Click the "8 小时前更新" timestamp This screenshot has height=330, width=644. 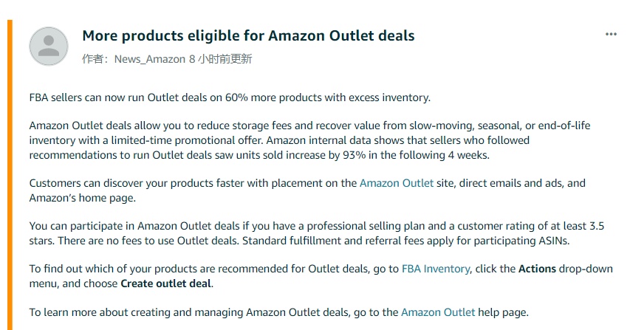click(x=220, y=59)
